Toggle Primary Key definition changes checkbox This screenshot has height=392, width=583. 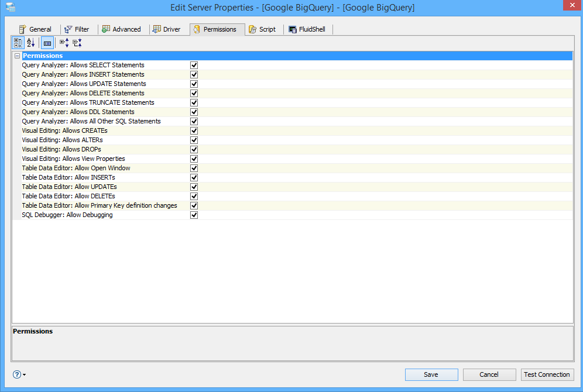(194, 205)
